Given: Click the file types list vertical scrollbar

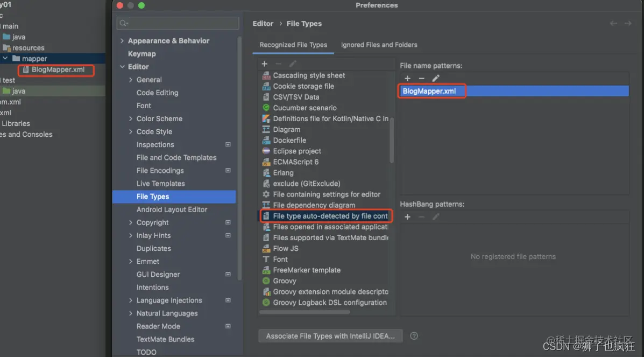Looking at the screenshot, I should pos(392,140).
